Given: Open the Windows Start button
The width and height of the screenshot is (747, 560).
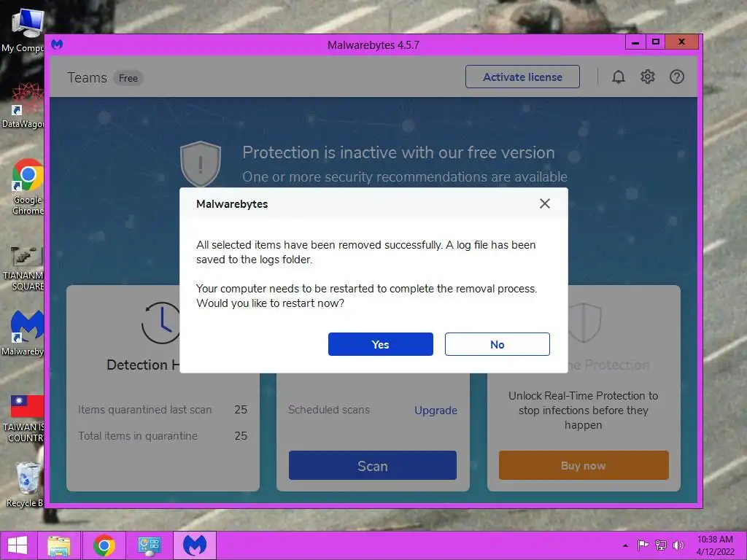Looking at the screenshot, I should 18,545.
